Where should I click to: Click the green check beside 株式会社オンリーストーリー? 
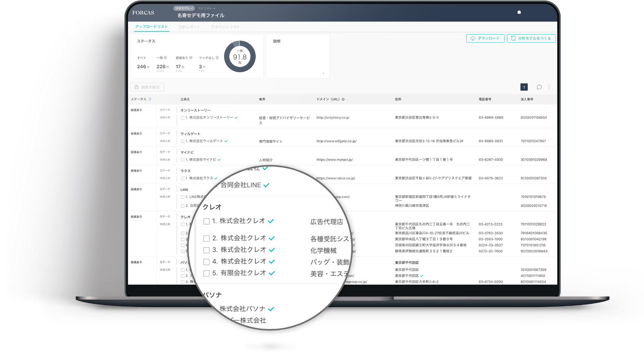(x=236, y=117)
